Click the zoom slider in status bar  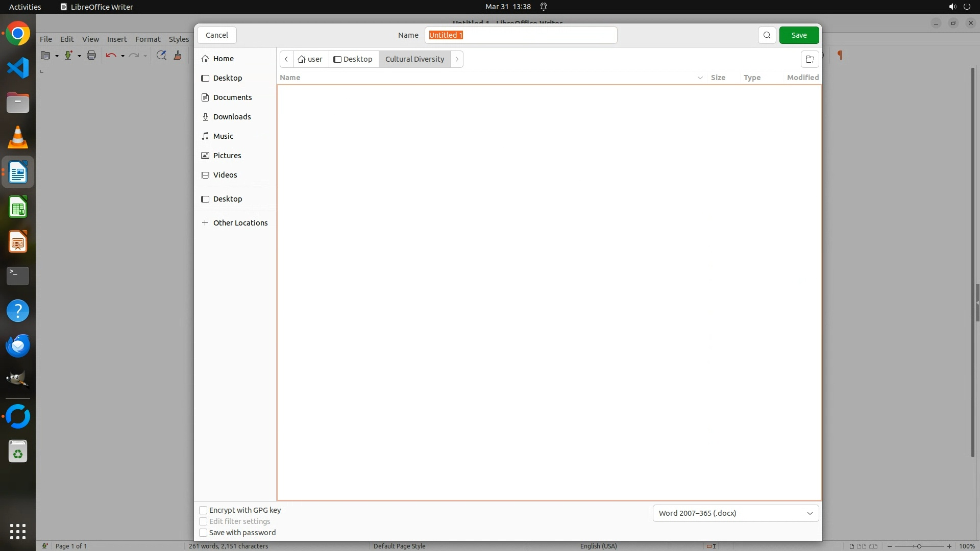pos(919,546)
